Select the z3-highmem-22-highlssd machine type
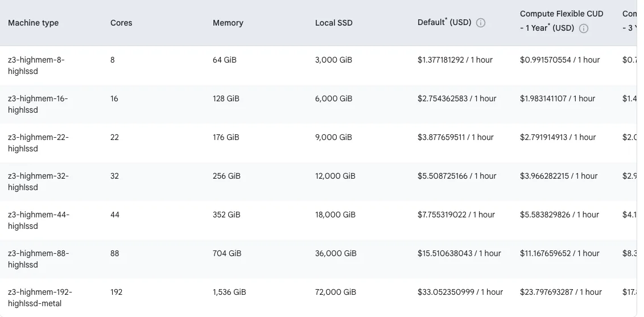644x317 pixels. click(38, 143)
